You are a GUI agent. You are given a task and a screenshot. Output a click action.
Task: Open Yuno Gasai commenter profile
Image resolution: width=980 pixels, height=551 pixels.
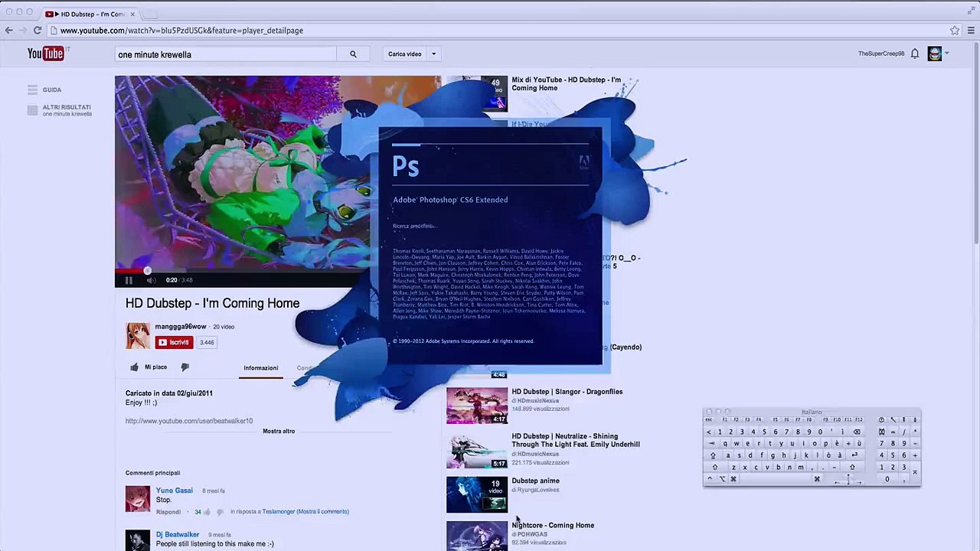click(175, 491)
